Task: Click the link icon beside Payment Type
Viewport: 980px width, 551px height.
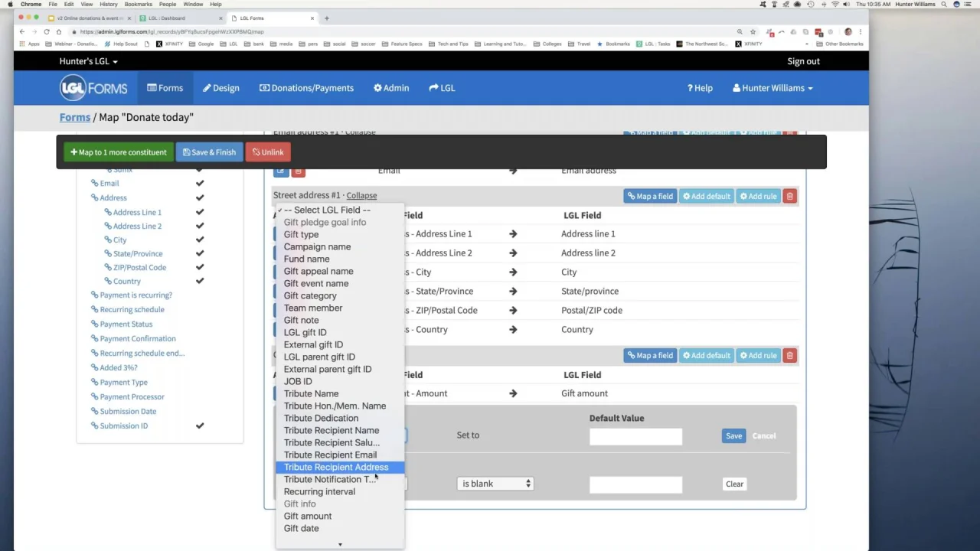Action: [x=94, y=382]
